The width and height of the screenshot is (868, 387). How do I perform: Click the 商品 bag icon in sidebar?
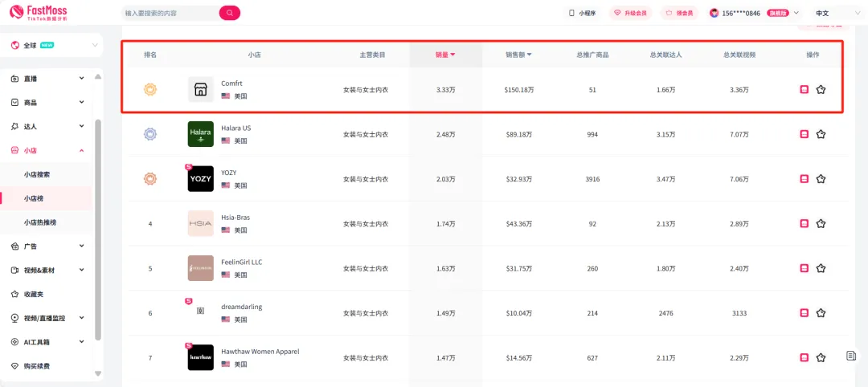point(15,102)
